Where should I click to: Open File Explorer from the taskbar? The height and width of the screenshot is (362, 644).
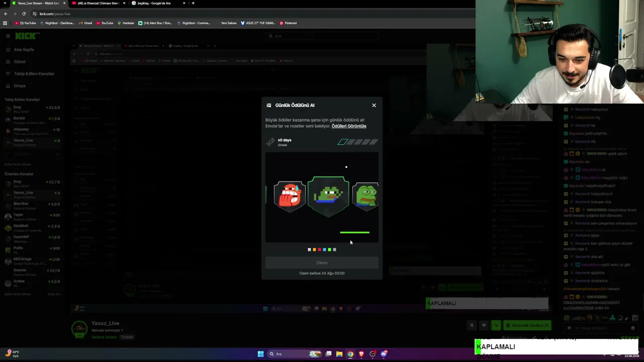tap(340, 354)
